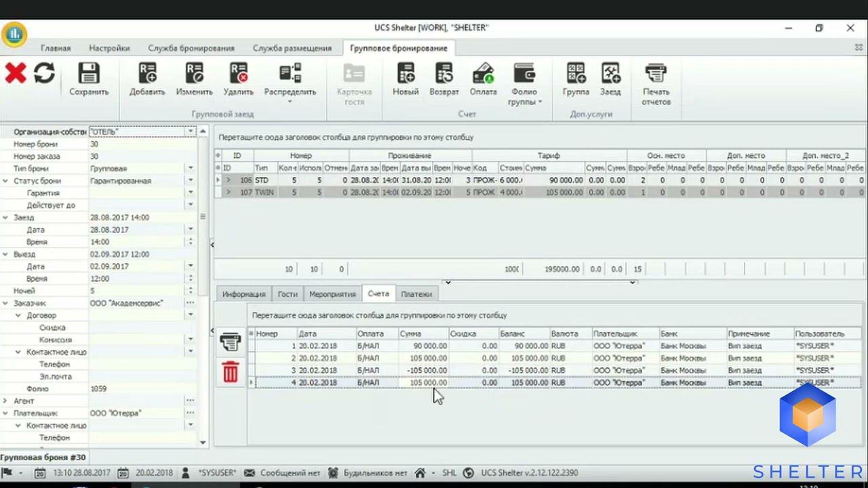Screen dimensions: 868x488
Task: Expand the TWIN room row 107
Action: (x=229, y=192)
